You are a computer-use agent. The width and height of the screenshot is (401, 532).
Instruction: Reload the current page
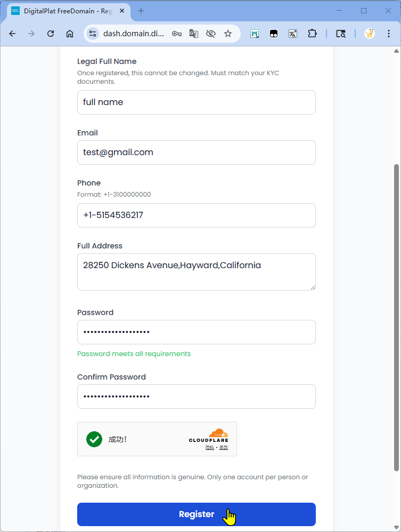tap(51, 34)
